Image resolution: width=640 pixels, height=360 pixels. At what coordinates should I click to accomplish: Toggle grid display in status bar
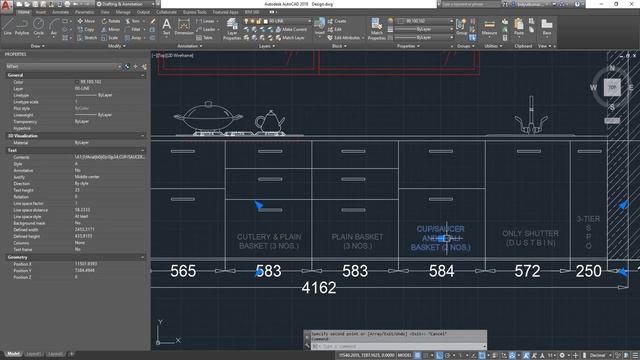418,356
